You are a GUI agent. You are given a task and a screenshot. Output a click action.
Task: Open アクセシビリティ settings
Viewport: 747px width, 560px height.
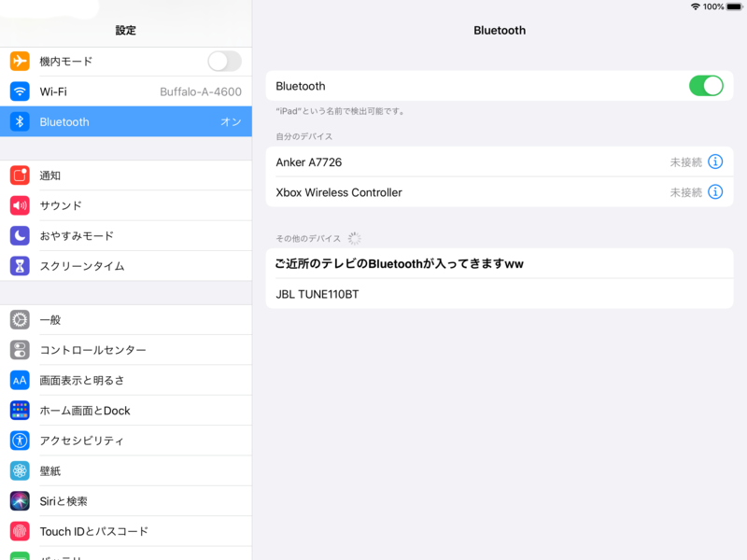[x=126, y=441]
